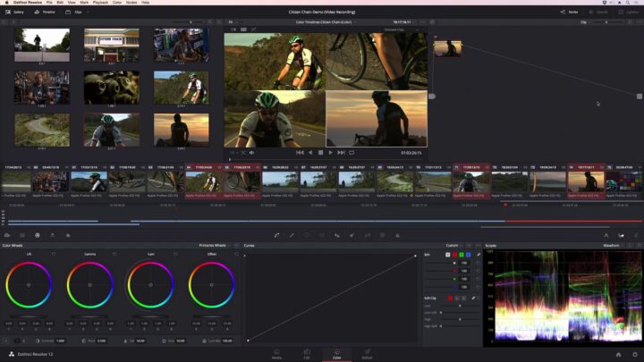Open the Custom curves mode dropdown
The height and width of the screenshot is (362, 644).
pos(454,245)
